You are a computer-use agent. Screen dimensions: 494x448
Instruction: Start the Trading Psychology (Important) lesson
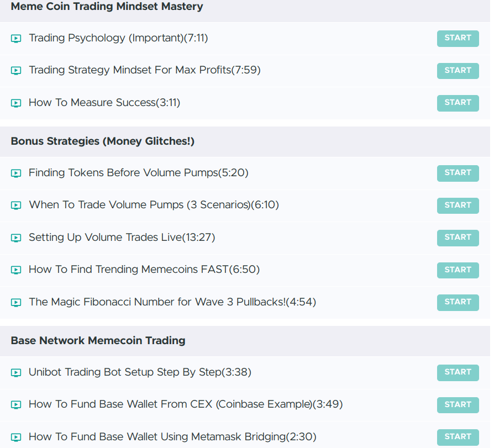[x=458, y=38]
